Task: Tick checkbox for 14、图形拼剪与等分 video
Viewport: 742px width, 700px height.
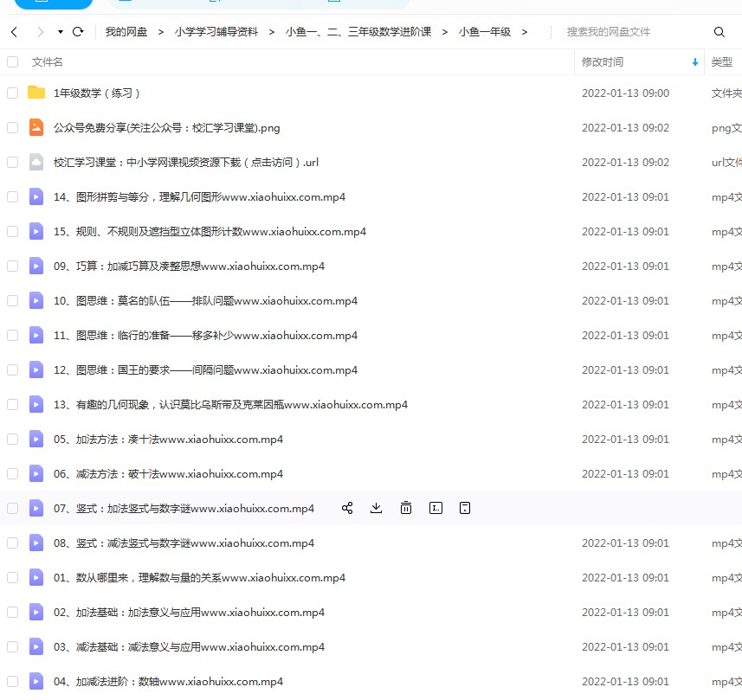Action: (13, 196)
